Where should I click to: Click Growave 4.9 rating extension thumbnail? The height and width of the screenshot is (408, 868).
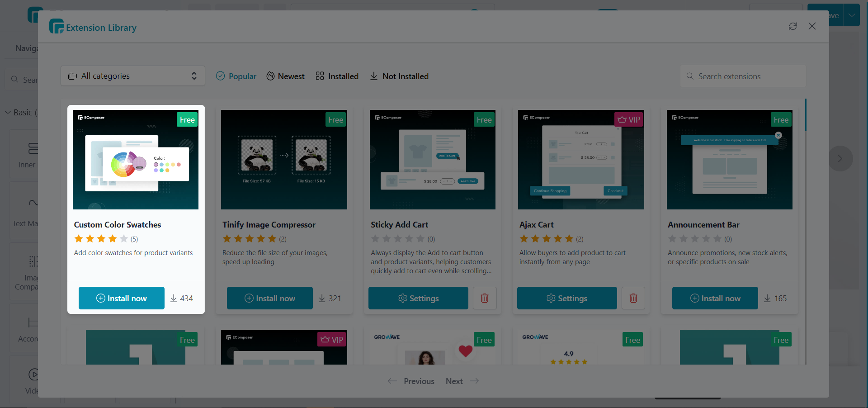click(581, 347)
